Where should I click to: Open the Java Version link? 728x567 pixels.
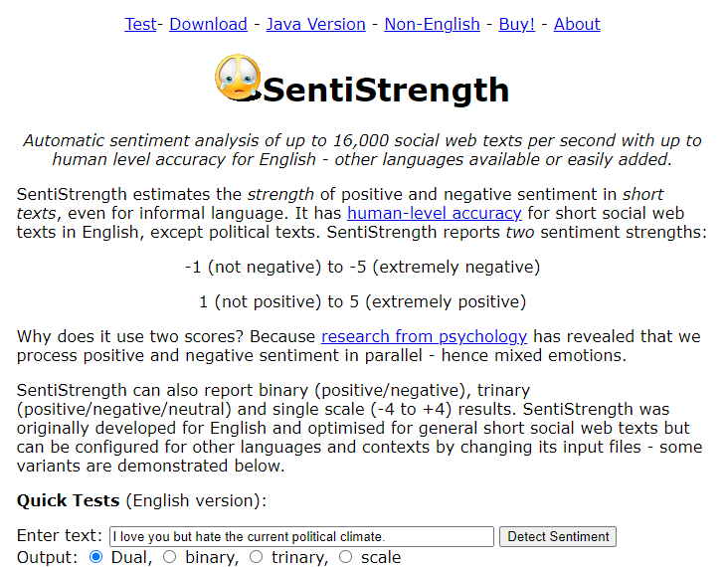click(x=315, y=24)
